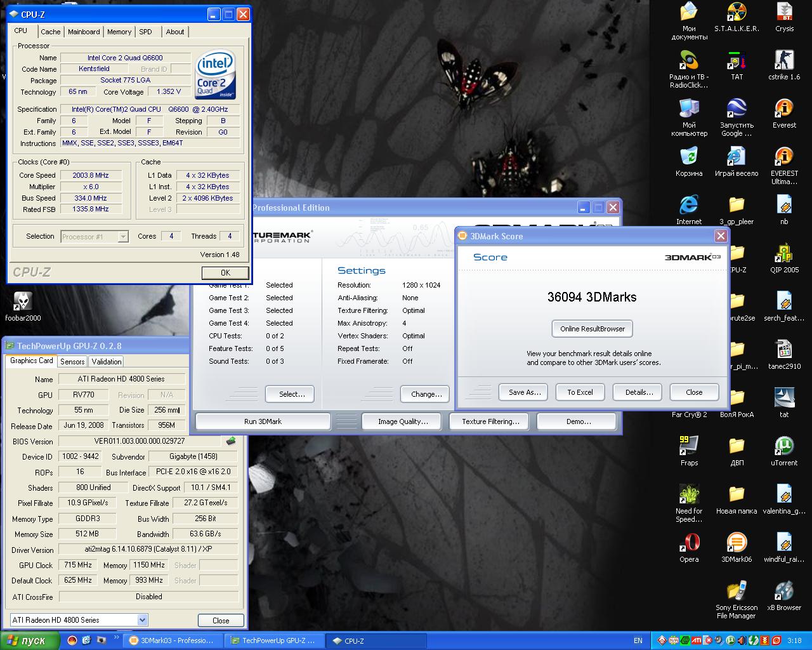Click the GPU Clock value 715 MHz

point(79,565)
